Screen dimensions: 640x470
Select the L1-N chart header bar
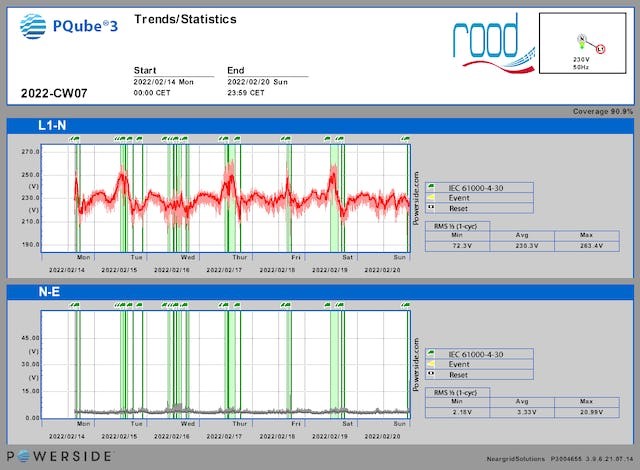pos(320,126)
